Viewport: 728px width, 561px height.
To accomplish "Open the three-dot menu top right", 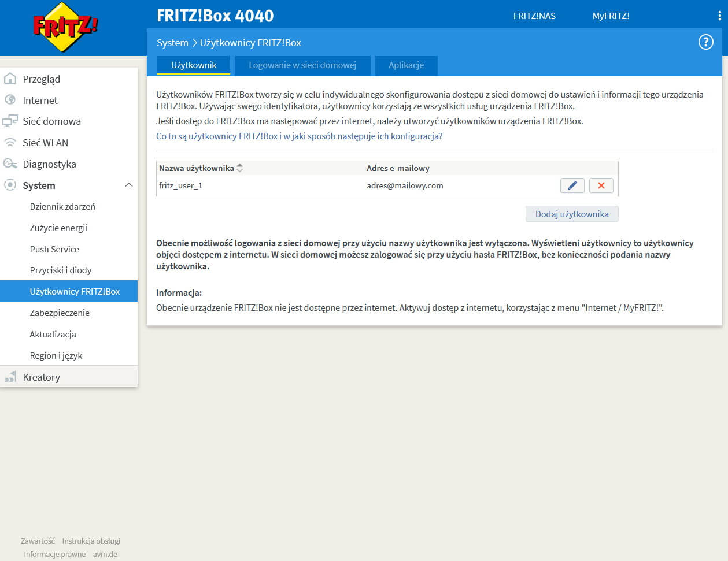I will point(719,16).
